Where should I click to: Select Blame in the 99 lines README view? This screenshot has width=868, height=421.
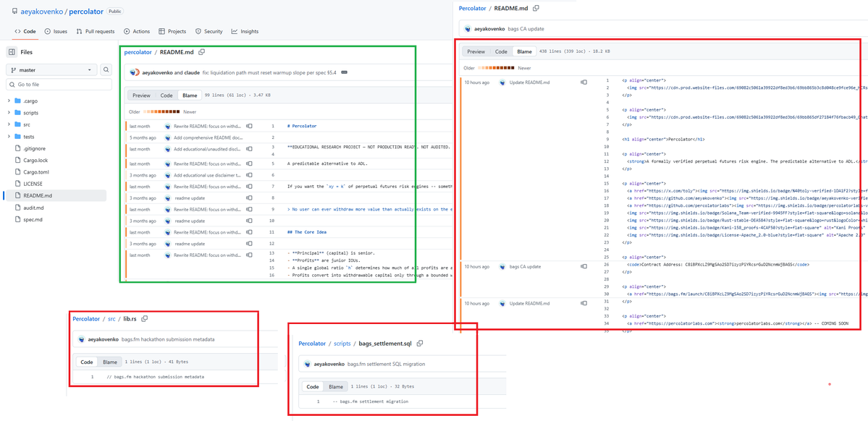tap(189, 95)
